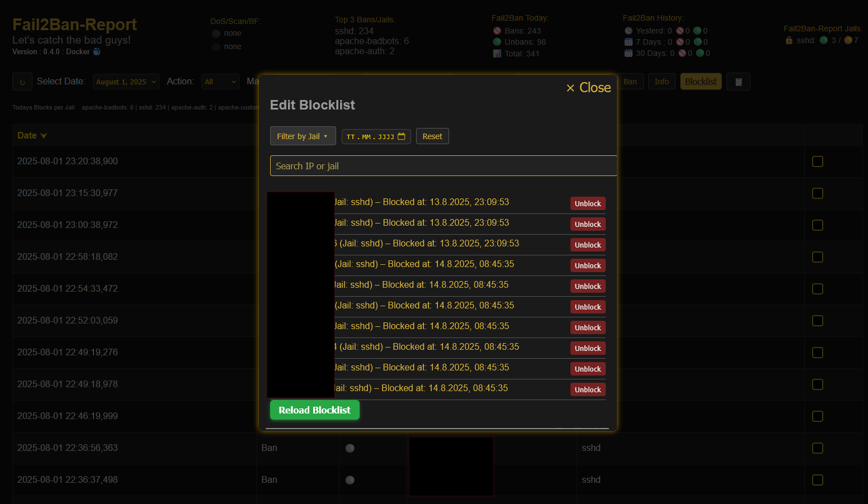Tick the checkbox for row 23:00:38,972
Viewport: 868px width, 504px height.
pos(818,225)
